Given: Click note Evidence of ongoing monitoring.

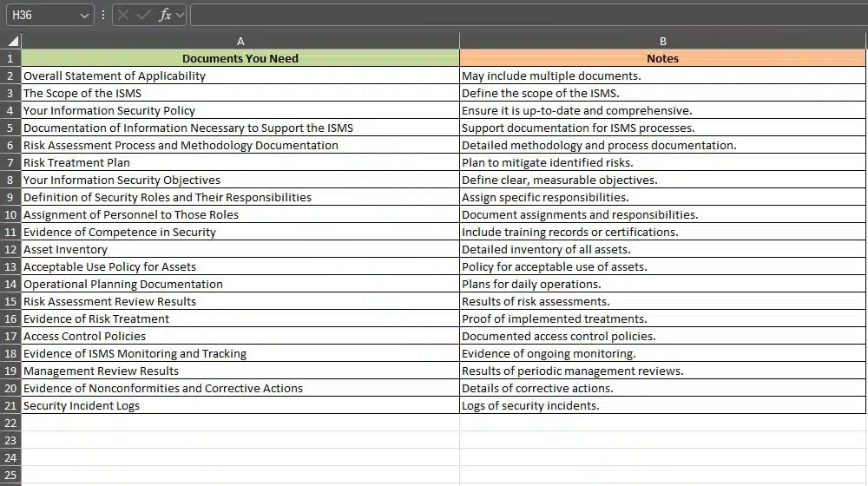Looking at the screenshot, I should tap(662, 353).
